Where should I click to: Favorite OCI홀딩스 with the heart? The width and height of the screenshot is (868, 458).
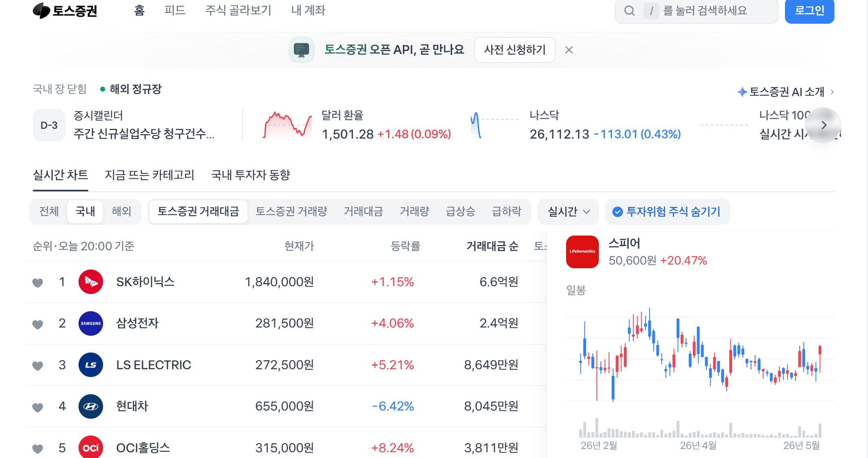[x=38, y=449]
